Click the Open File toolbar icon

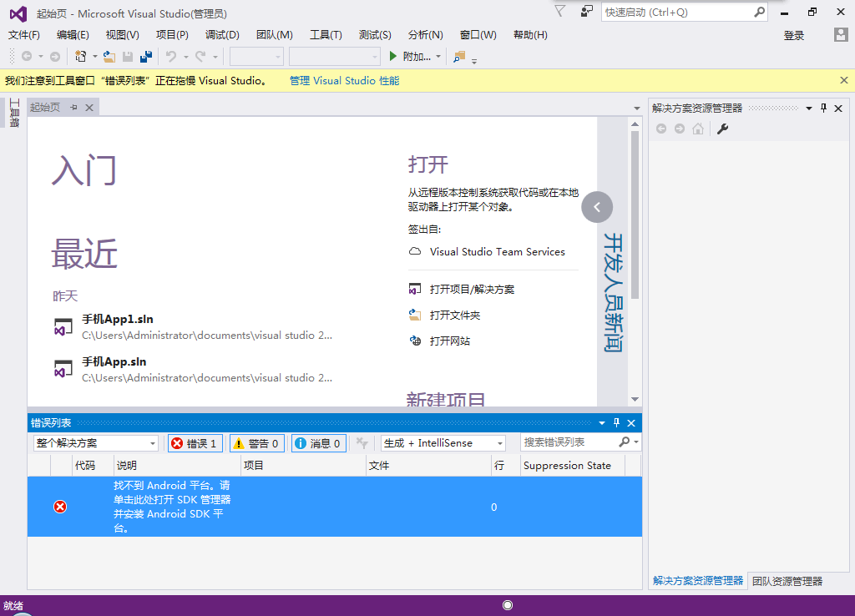point(109,56)
